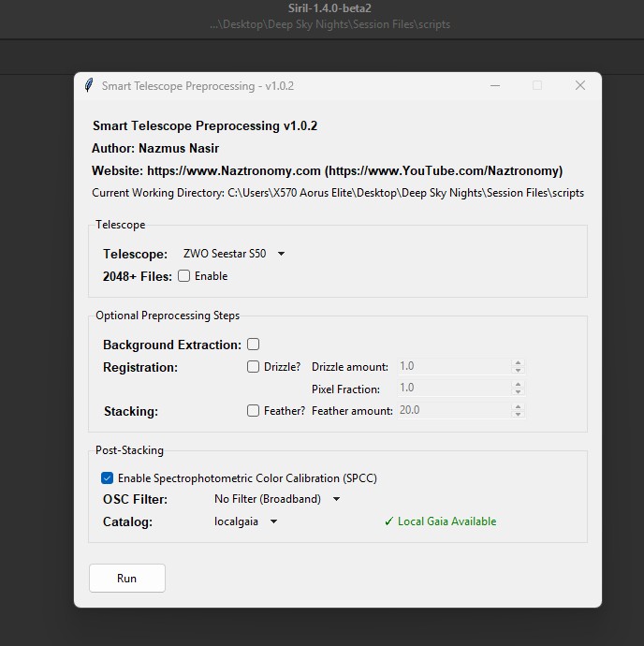The image size is (644, 646).
Task: Click the 'Local Gaia Available' status text
Action: (440, 521)
